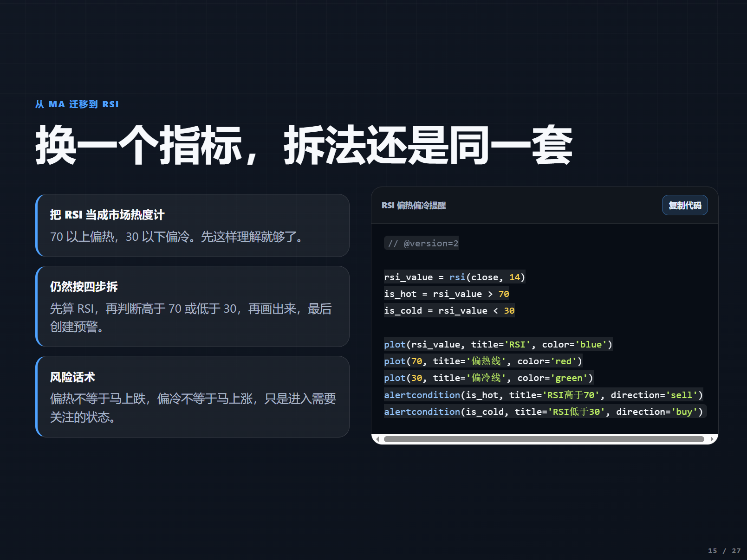Click the page counter '15 / 27'
This screenshot has height=560, width=747.
[x=724, y=551]
